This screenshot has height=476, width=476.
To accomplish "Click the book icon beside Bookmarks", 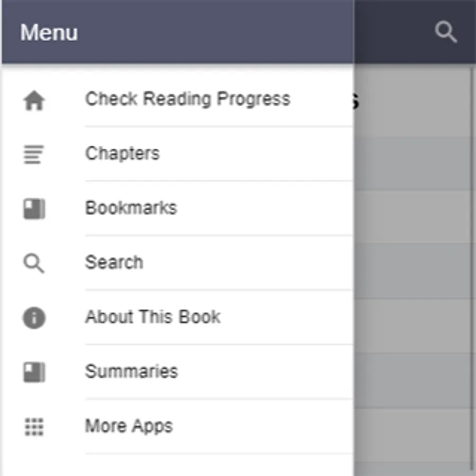I will 34,209.
